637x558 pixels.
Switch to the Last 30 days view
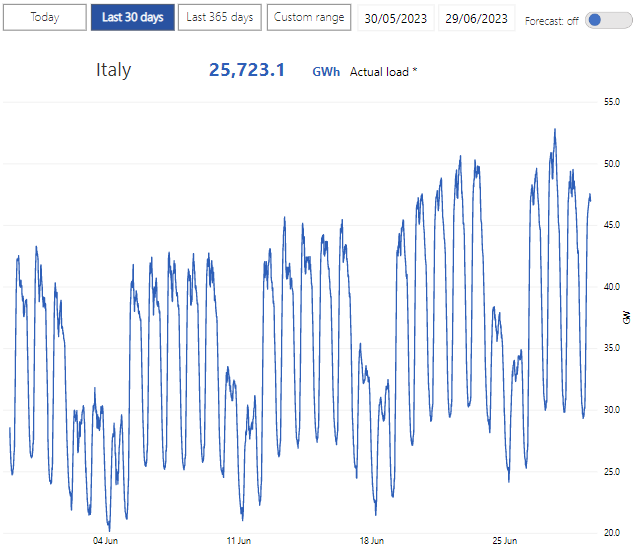click(x=132, y=17)
